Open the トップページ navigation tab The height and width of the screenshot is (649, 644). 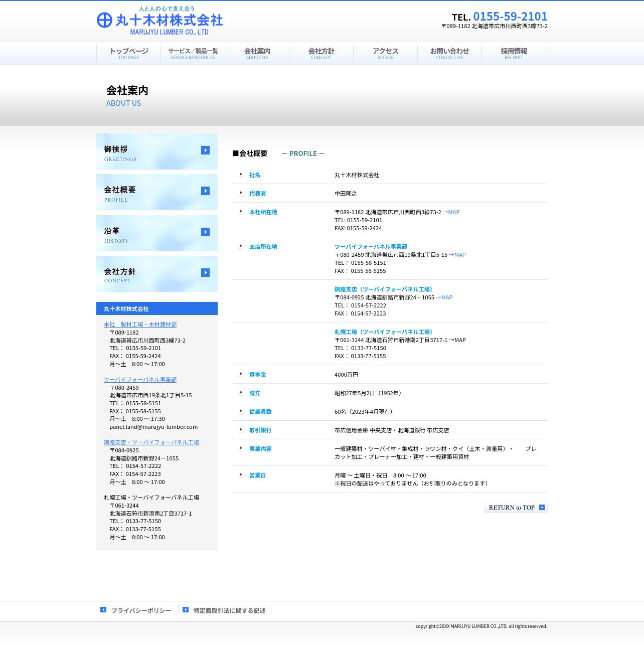(129, 53)
